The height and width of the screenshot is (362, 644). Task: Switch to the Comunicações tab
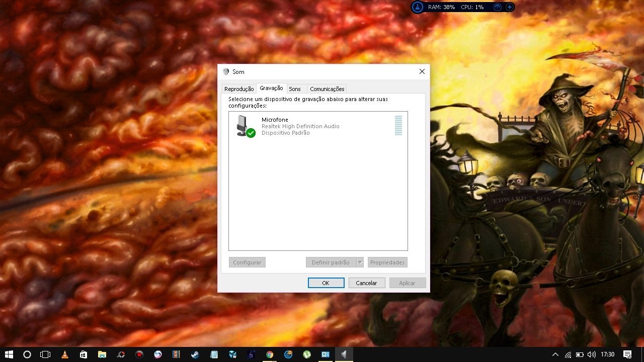click(327, 89)
